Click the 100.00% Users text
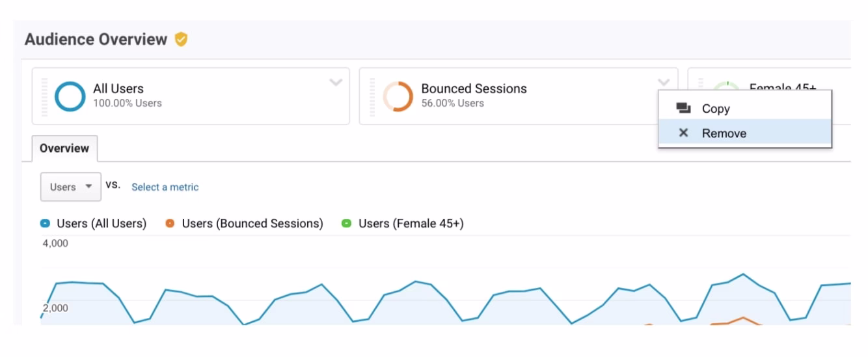 pyautogui.click(x=128, y=103)
